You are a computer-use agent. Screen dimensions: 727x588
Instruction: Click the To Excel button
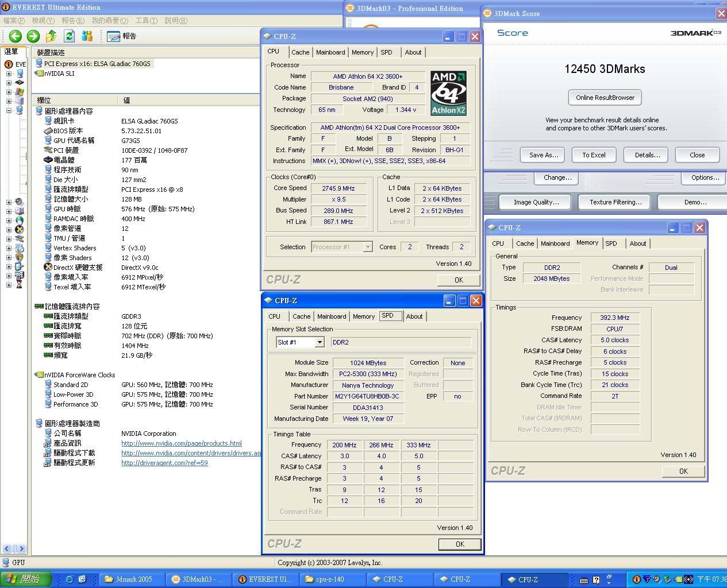(594, 155)
